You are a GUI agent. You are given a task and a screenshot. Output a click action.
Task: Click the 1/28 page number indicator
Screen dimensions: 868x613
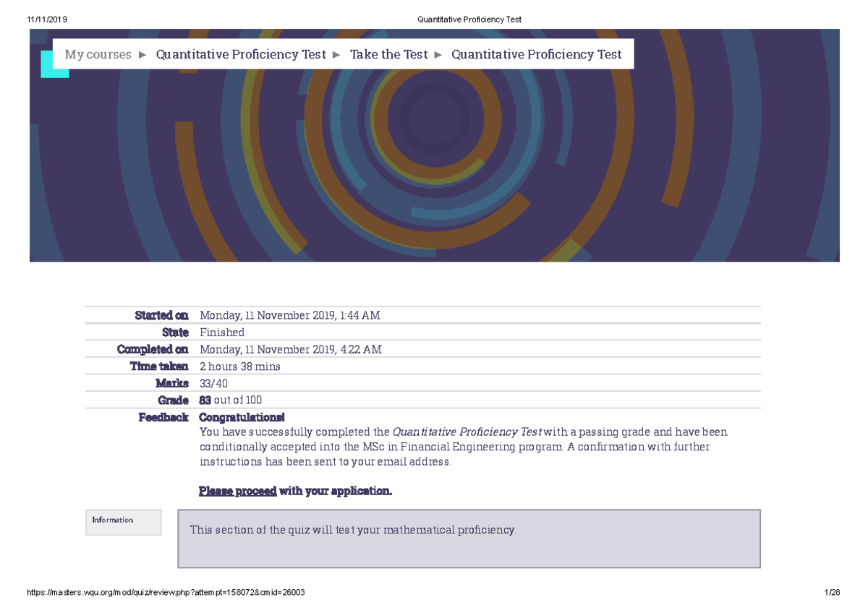(x=832, y=593)
